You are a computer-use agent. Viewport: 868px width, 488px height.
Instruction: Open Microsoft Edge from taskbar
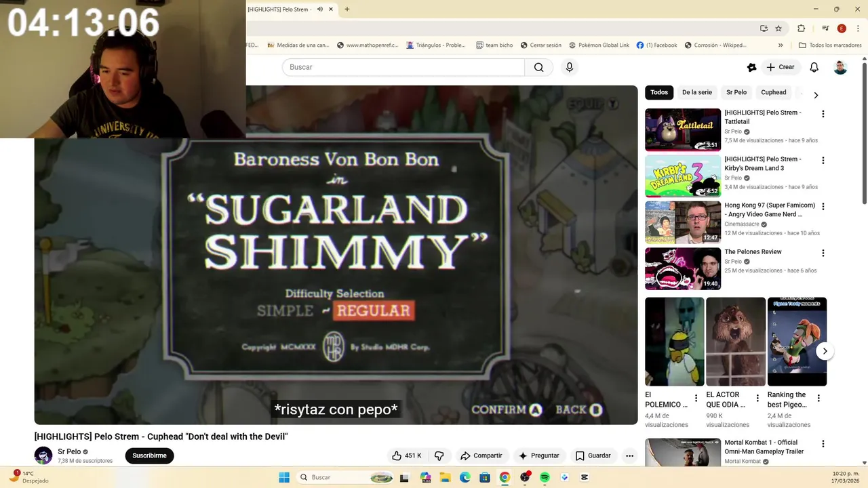click(465, 477)
